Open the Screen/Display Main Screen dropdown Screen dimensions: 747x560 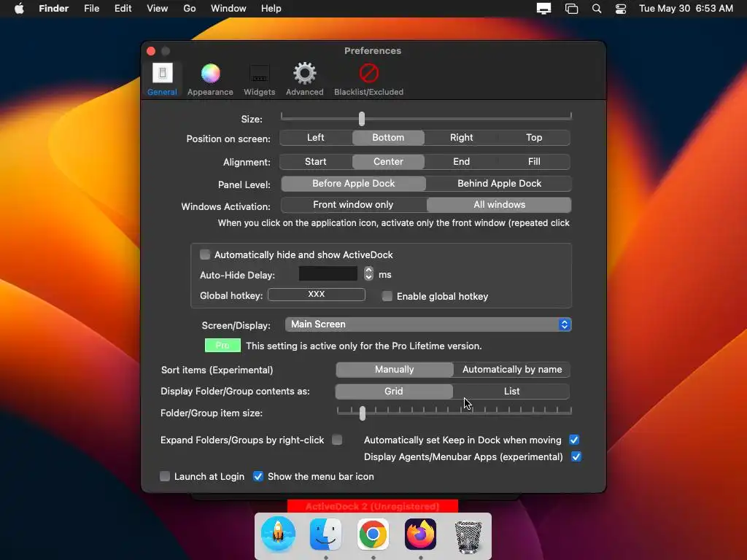click(x=427, y=324)
